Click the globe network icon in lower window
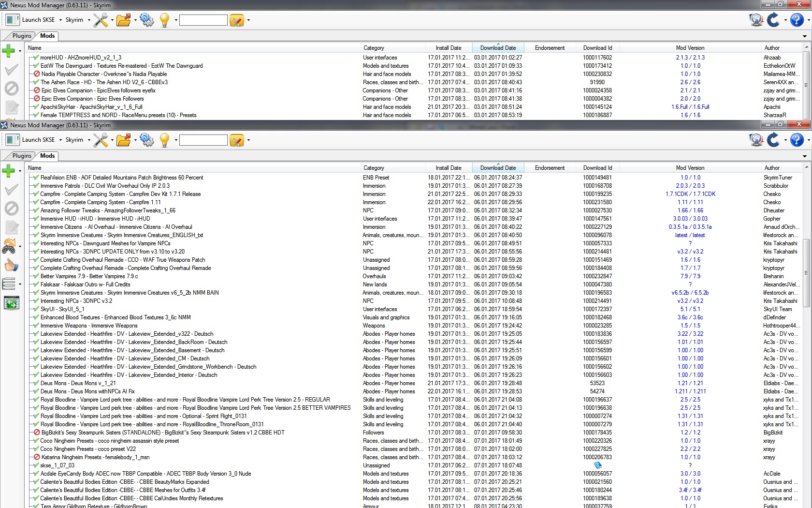The image size is (812, 508). pyautogui.click(x=756, y=140)
